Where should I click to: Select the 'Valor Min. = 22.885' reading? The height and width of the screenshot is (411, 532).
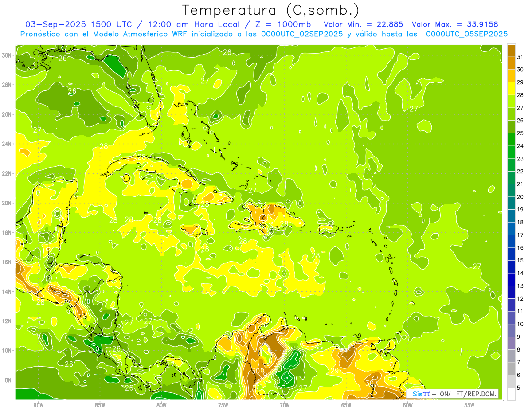pos(364,24)
